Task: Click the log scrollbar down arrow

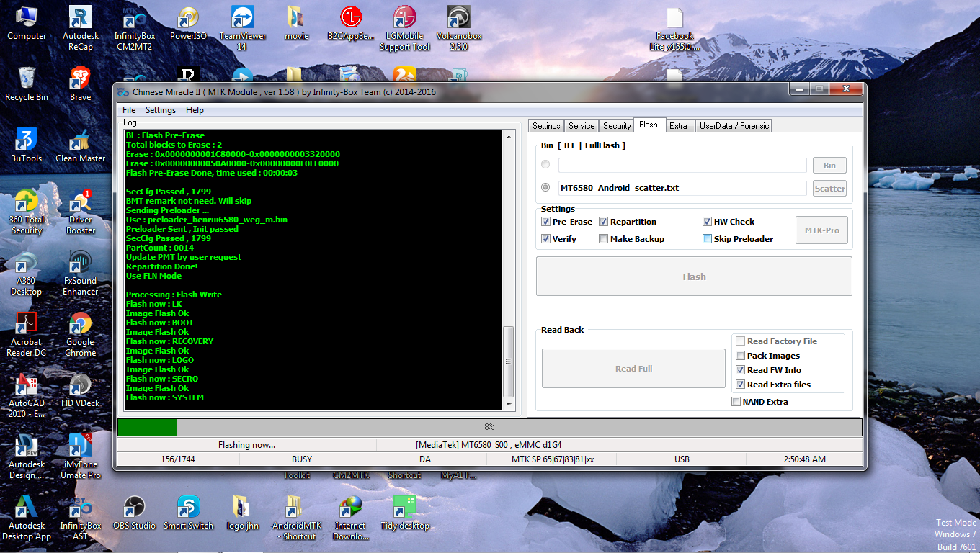Action: tap(509, 405)
